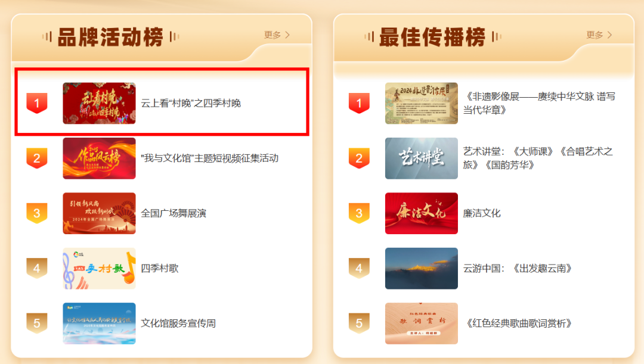The image size is (644, 364).
Task: Open "我与文化馆"主题短视频征集活动 link
Action: 210,158
